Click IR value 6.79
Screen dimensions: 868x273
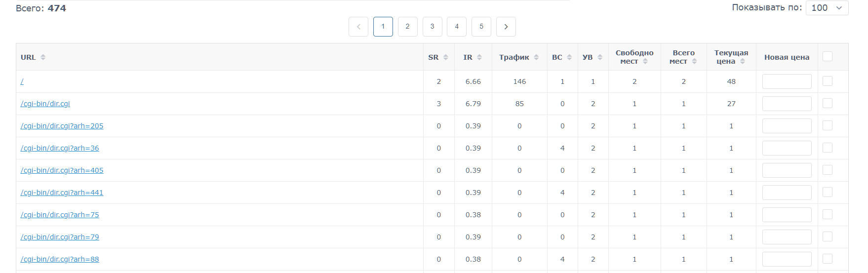pyautogui.click(x=473, y=104)
